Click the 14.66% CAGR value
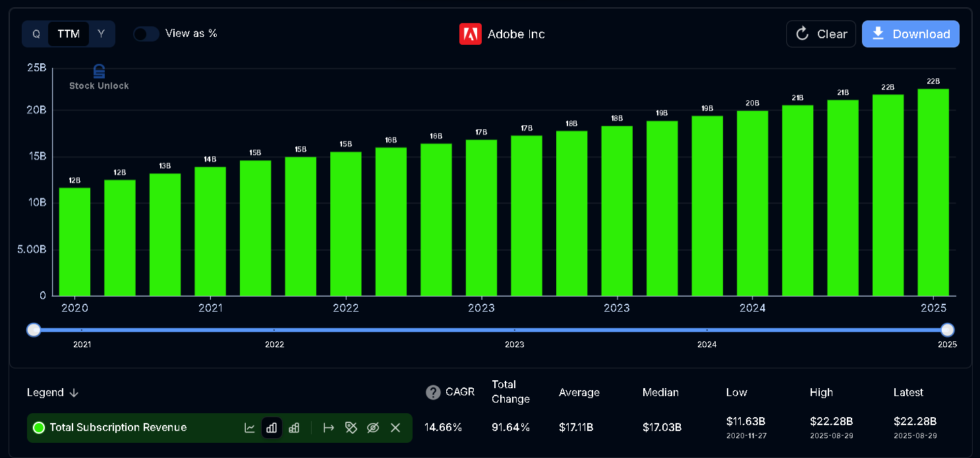 (443, 428)
